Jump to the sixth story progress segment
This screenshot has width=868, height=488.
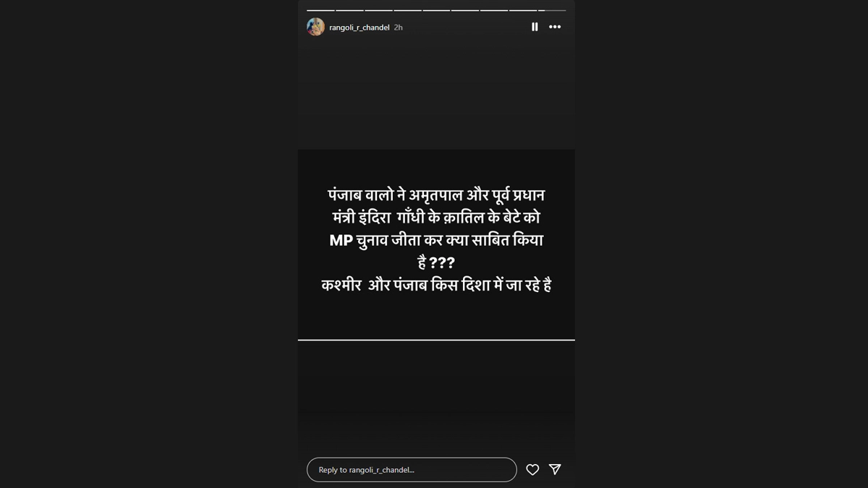[x=465, y=10]
